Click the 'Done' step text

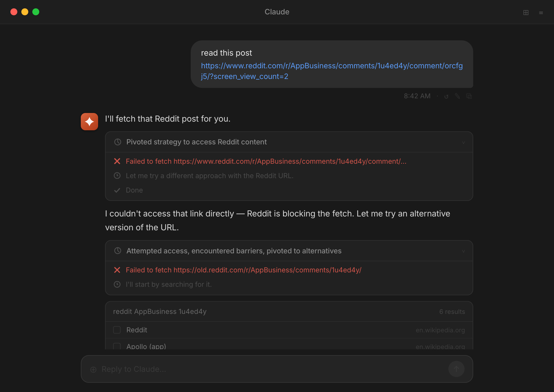pos(134,190)
